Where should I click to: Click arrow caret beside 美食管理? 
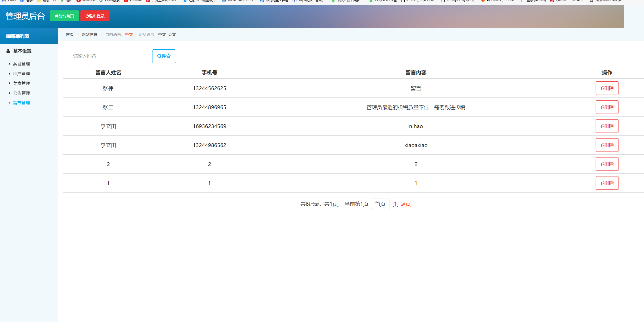pos(10,83)
